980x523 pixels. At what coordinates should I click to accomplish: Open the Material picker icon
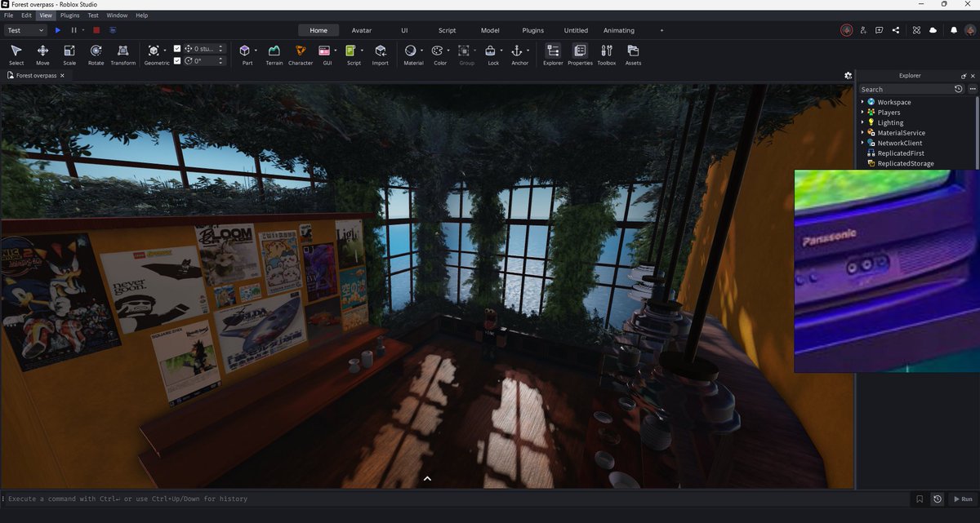(411, 51)
